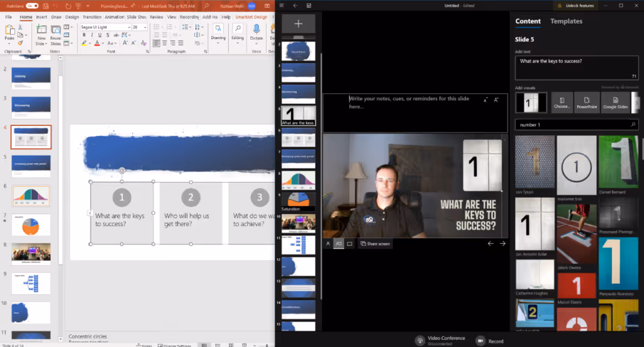The width and height of the screenshot is (644, 347).
Task: Open the Segoe UI Light font name dropdown
Action: (129, 27)
